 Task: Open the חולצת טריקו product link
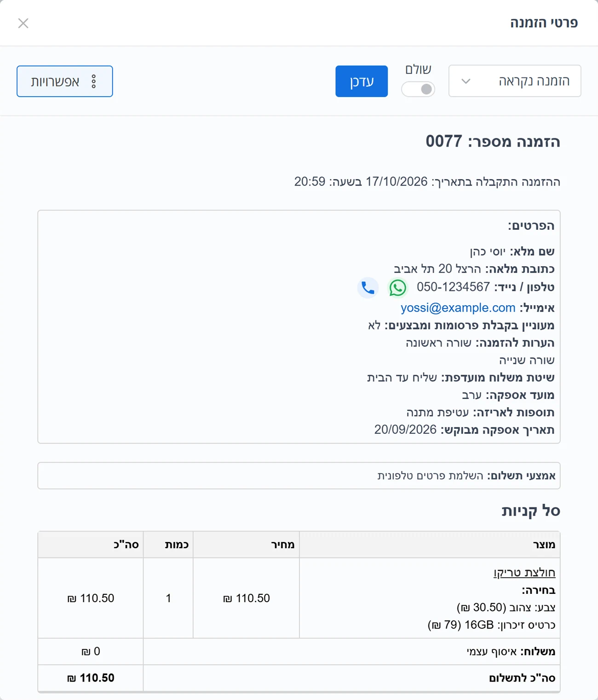coord(524,572)
